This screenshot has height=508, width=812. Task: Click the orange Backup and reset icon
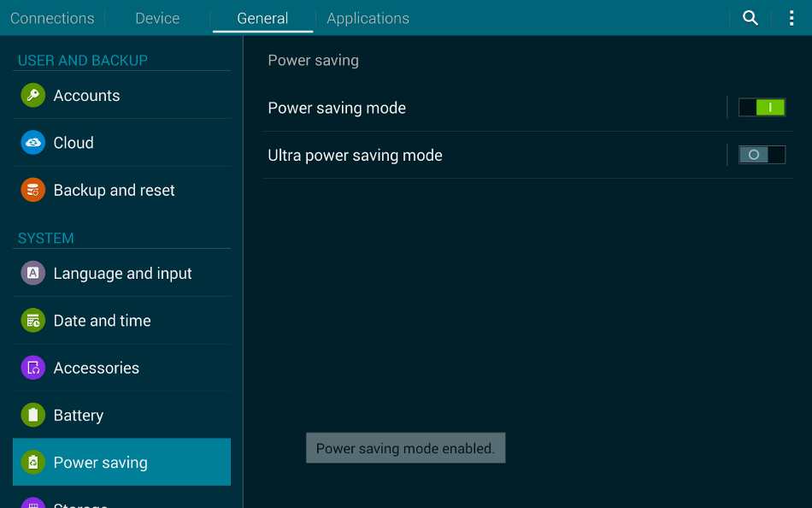(33, 190)
